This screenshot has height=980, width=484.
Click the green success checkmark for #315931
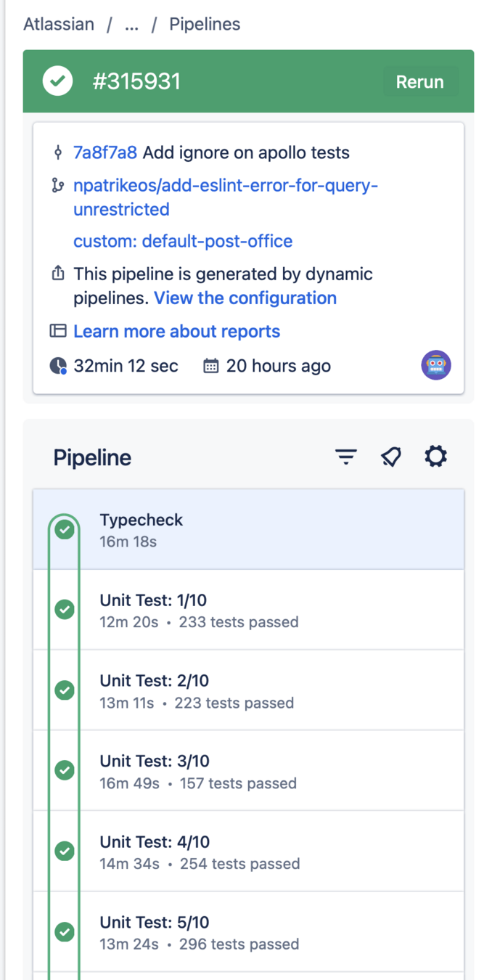[x=57, y=81]
